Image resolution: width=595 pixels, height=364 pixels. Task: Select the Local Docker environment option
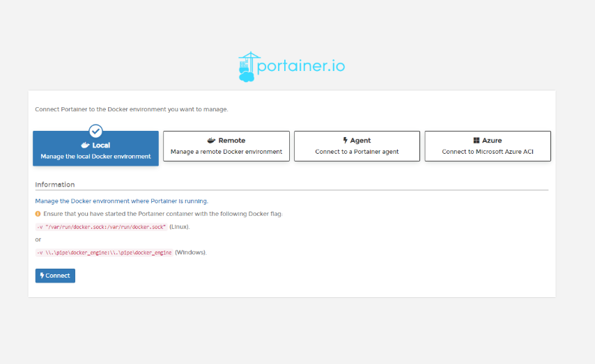click(95, 148)
